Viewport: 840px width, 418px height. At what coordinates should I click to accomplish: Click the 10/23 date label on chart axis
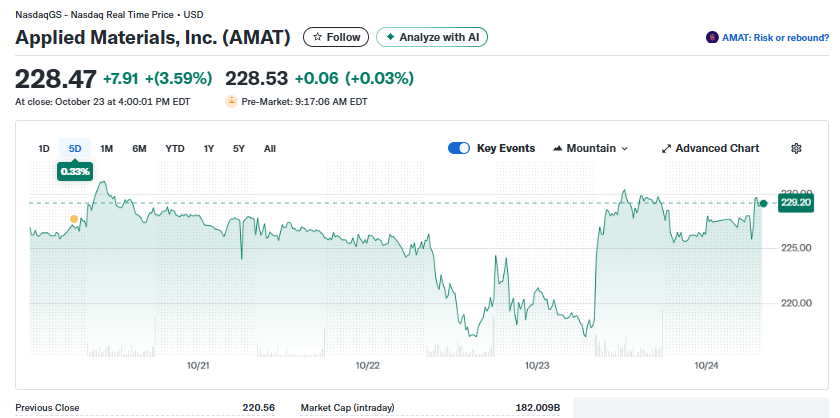tap(538, 365)
